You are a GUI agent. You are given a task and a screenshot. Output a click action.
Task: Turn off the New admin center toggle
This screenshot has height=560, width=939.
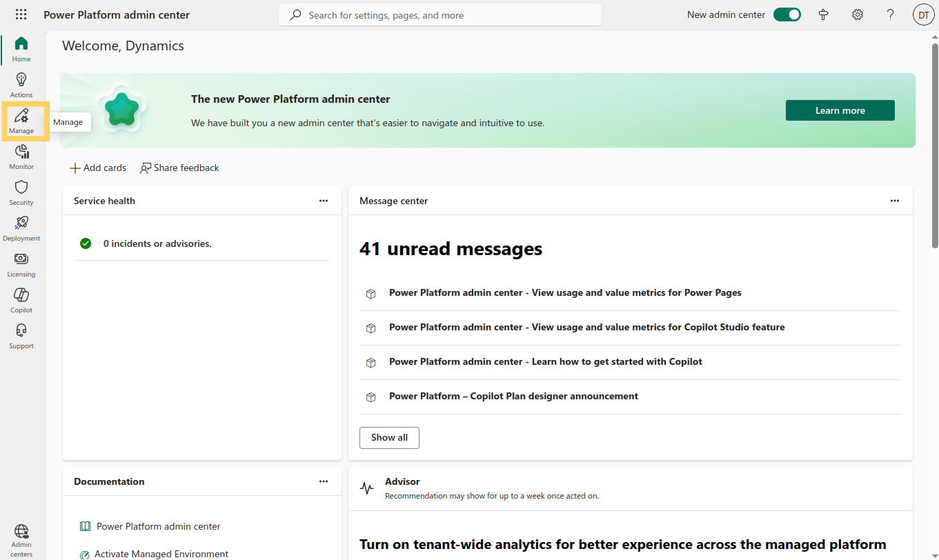(787, 14)
